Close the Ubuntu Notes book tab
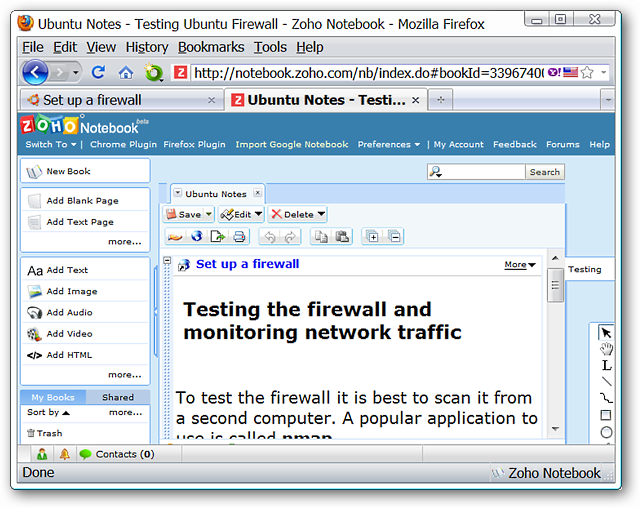The height and width of the screenshot is (508, 640). (x=257, y=193)
